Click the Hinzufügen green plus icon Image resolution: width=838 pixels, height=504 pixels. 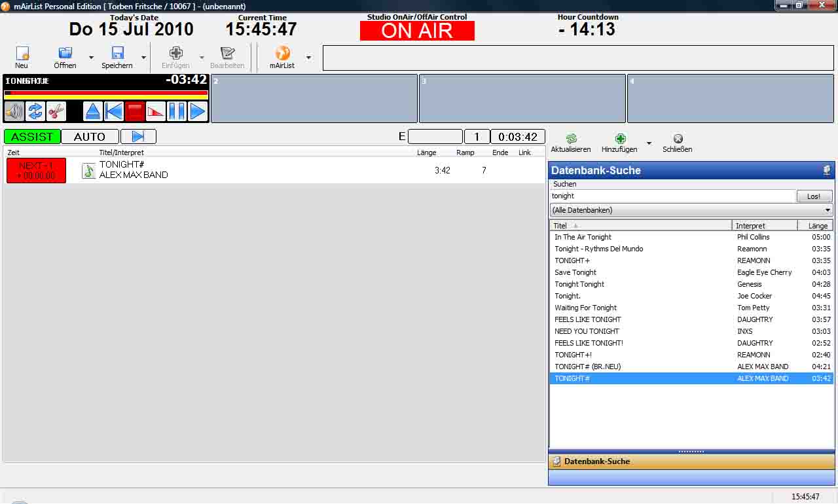pyautogui.click(x=620, y=139)
